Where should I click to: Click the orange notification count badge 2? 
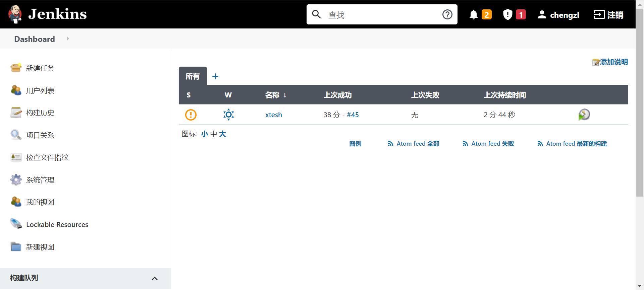486,15
